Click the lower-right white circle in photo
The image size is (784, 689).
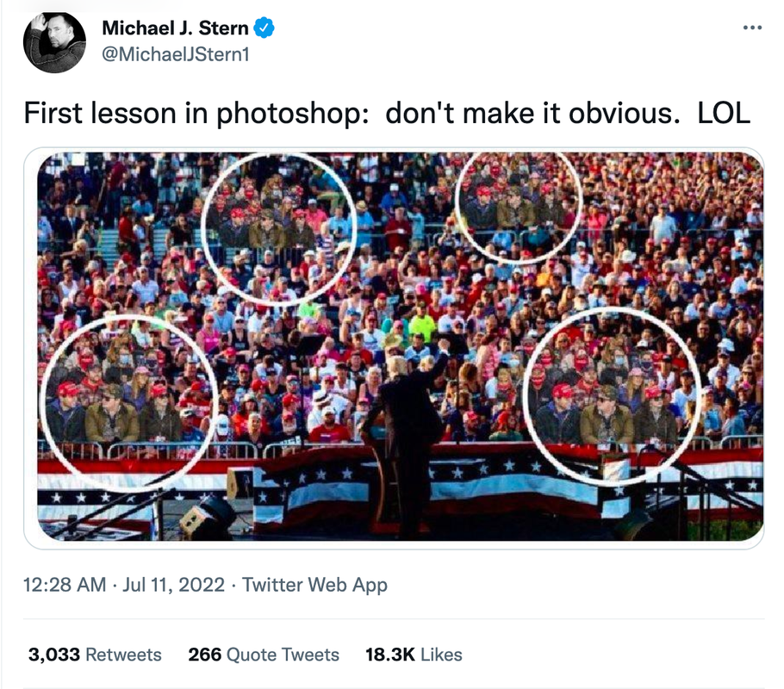[x=613, y=395]
